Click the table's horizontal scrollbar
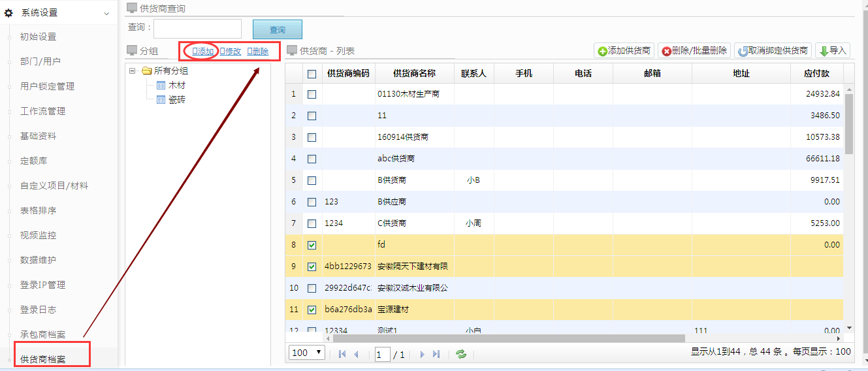Image resolution: width=868 pixels, height=371 pixels. [508, 338]
